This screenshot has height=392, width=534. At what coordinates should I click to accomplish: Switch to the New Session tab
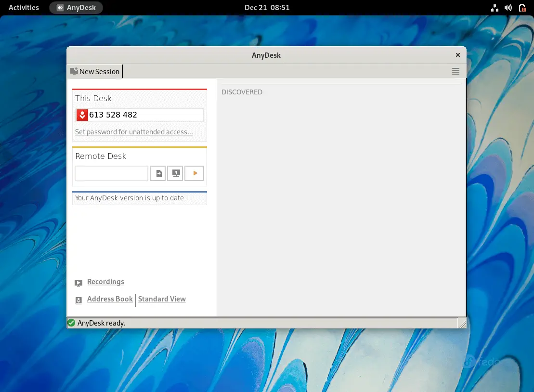pyautogui.click(x=95, y=71)
